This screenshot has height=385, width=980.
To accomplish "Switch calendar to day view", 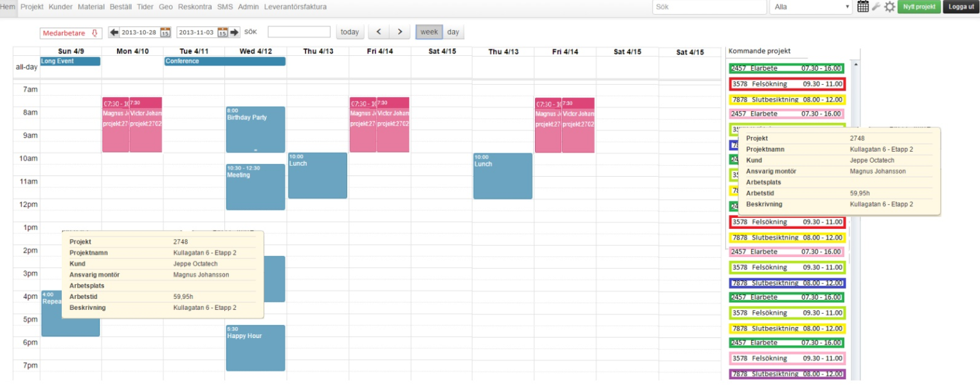I will [x=453, y=31].
